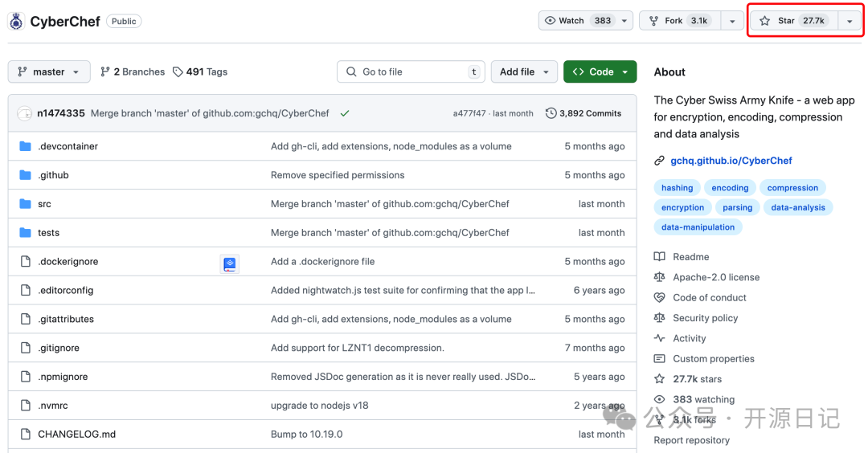
Task: Select the data-analysis topic tag
Action: coord(798,207)
